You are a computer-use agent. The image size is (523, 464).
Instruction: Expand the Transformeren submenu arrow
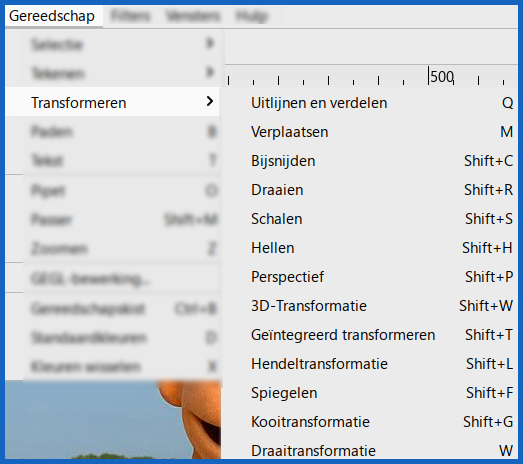(209, 101)
